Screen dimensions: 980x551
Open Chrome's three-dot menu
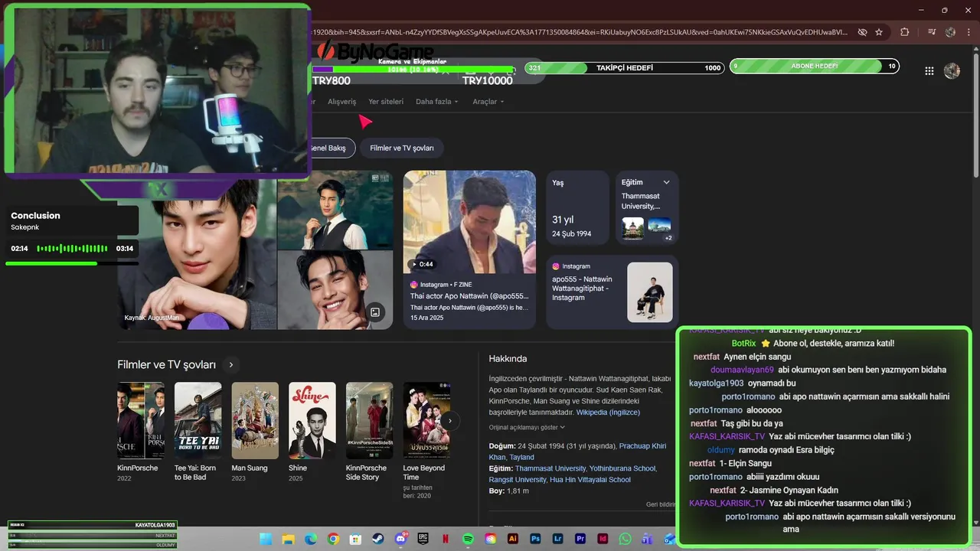point(969,32)
